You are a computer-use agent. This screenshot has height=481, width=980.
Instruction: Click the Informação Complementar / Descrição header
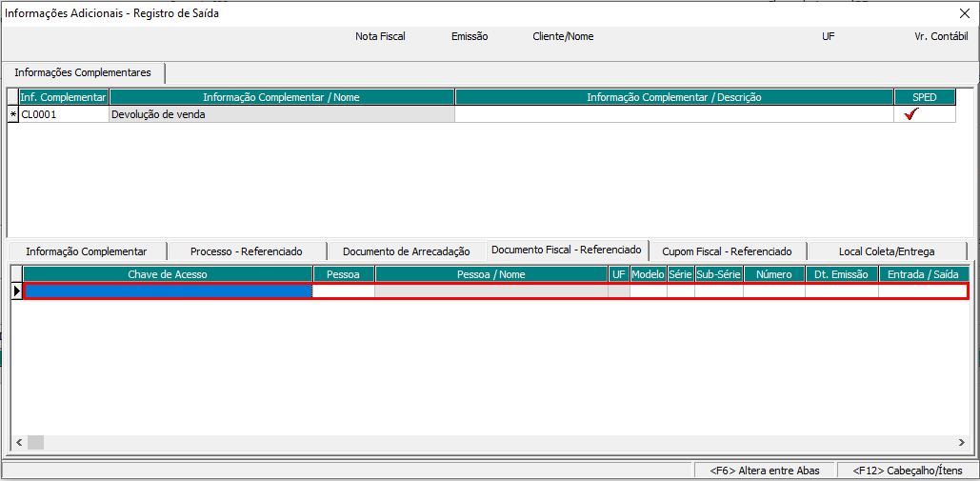click(673, 97)
